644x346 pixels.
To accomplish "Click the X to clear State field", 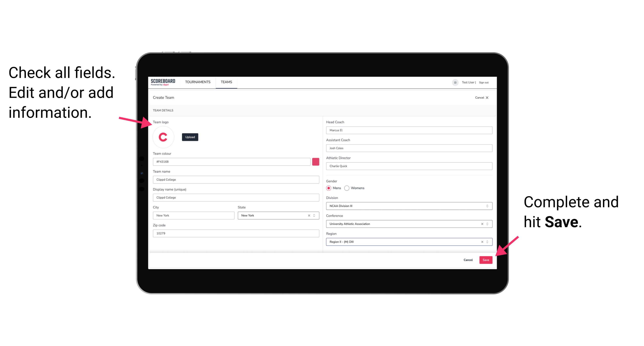I will pyautogui.click(x=309, y=215).
